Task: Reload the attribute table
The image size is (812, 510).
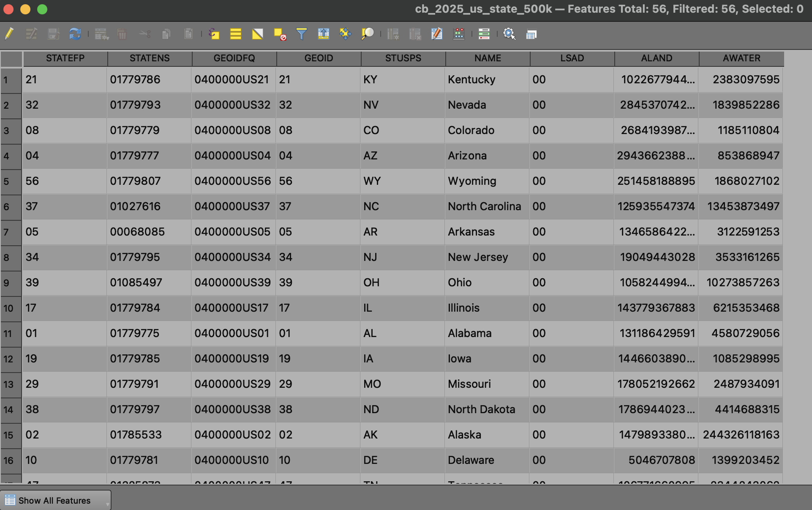Action: 75,34
